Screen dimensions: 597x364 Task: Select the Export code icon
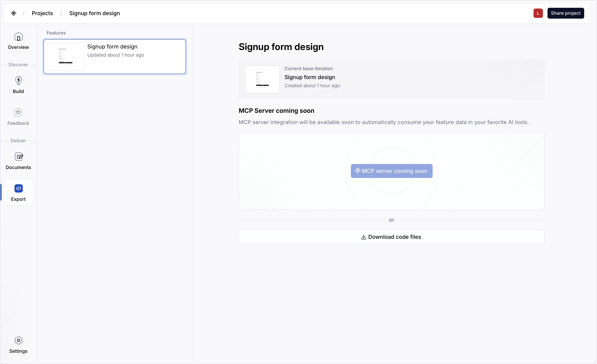(x=18, y=188)
